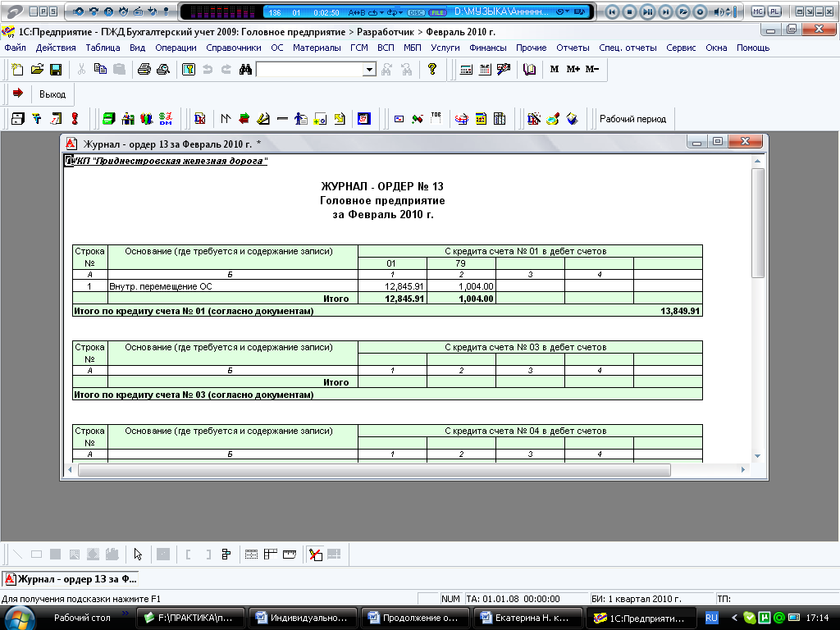Open the Файл menu
The height and width of the screenshot is (630, 840).
point(15,48)
